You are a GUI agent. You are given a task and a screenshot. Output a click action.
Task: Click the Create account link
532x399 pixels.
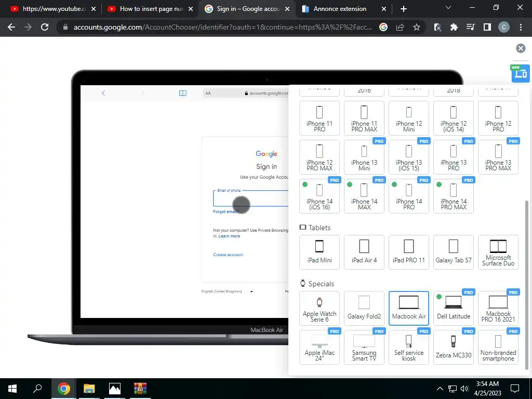click(x=228, y=255)
